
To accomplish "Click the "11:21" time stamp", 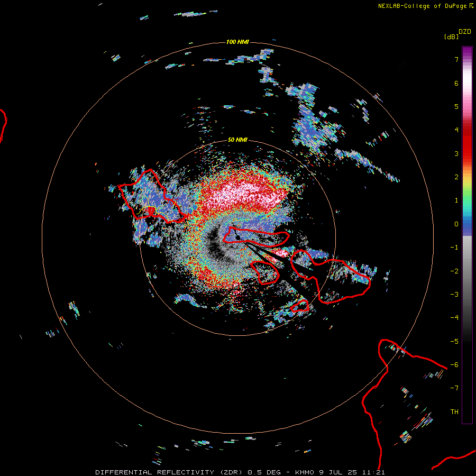I will click(x=373, y=472).
